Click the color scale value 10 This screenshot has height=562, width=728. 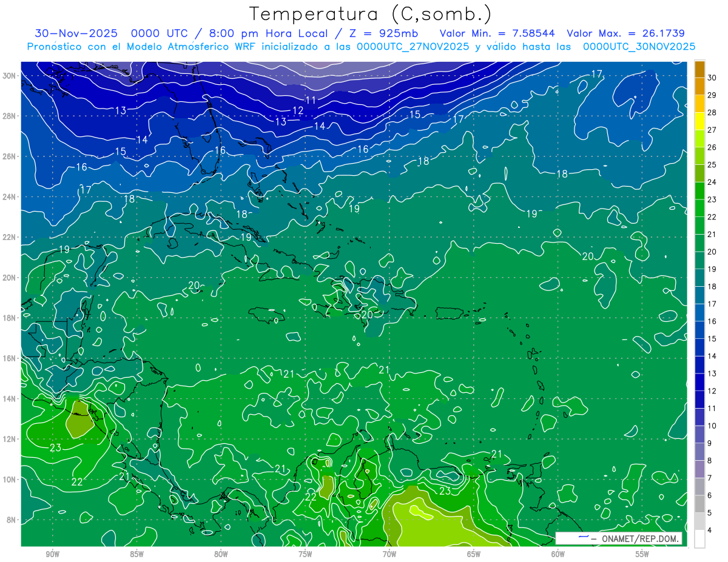coord(712,426)
